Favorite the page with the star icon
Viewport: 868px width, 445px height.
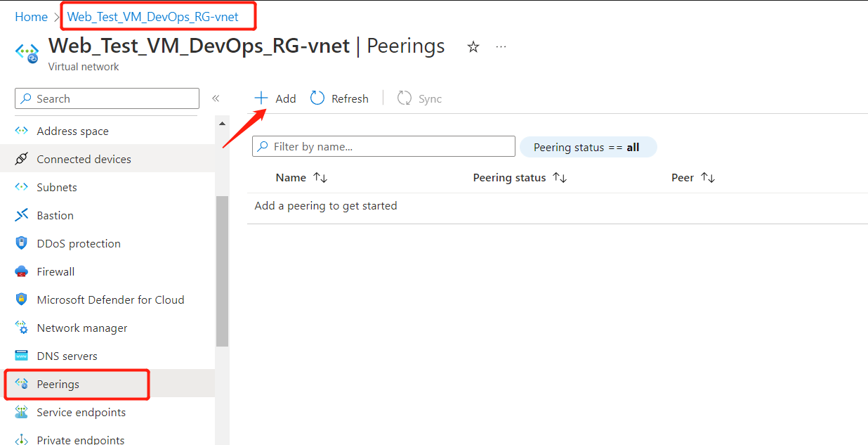coord(473,46)
